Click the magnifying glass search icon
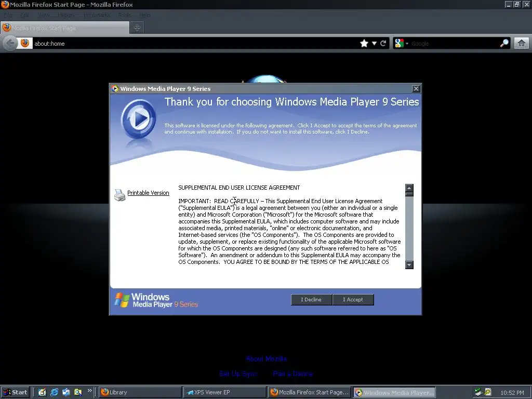The image size is (532, 399). pos(504,44)
